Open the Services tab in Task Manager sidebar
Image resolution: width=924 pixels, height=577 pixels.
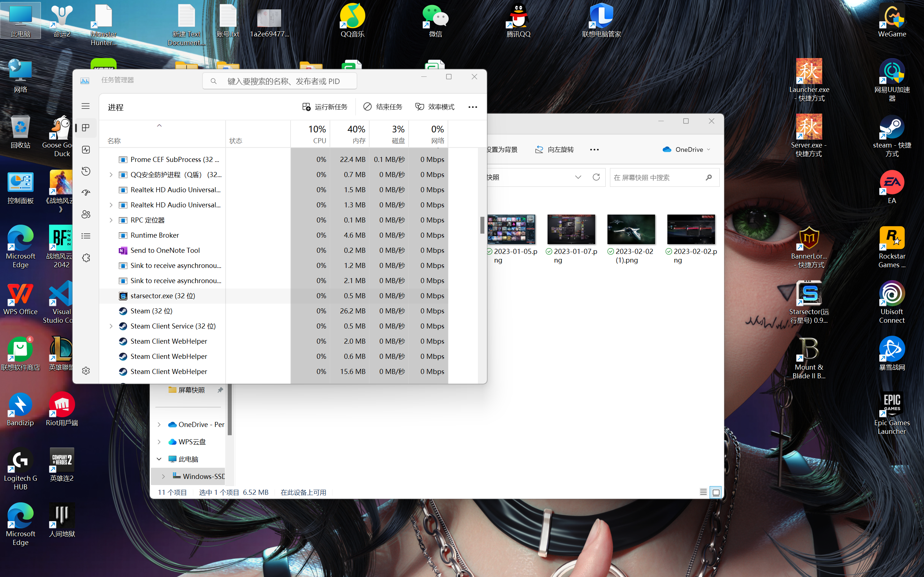tap(86, 258)
